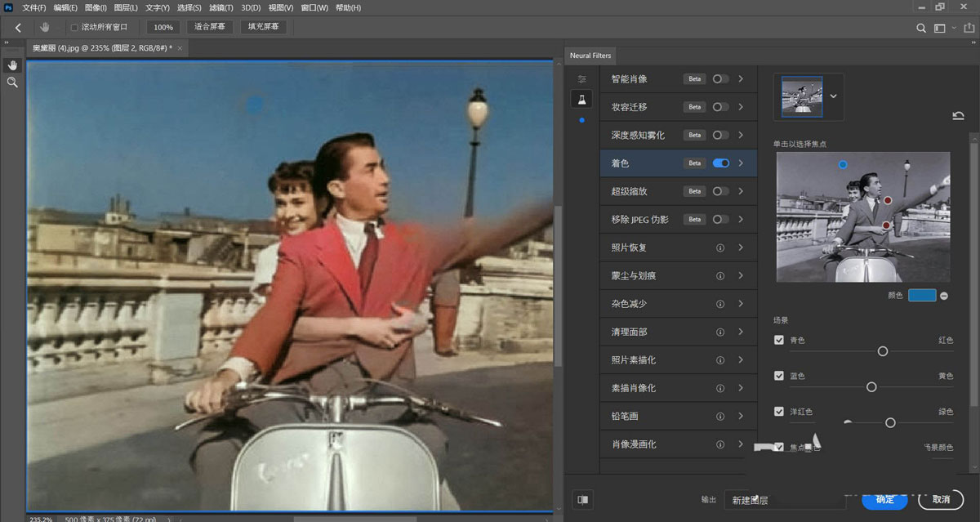Screen dimensions: 980x522
Task: Click info icon beside 照片恢复
Action: [x=720, y=248]
